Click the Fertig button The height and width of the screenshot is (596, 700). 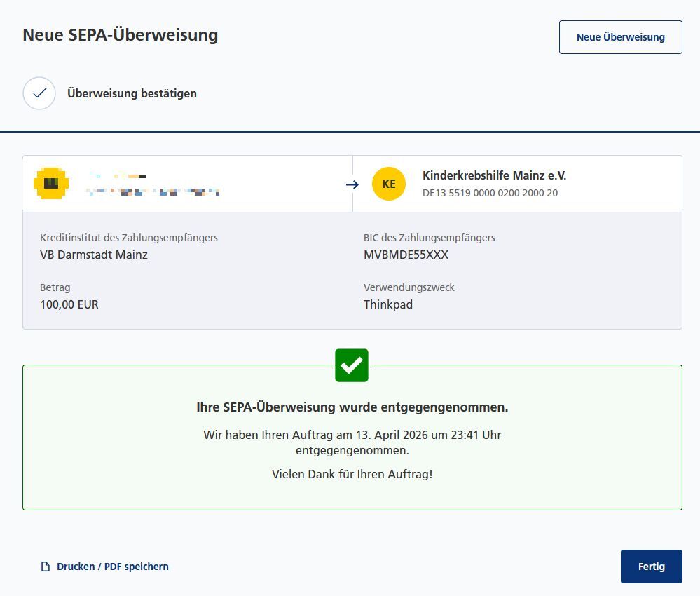click(652, 567)
